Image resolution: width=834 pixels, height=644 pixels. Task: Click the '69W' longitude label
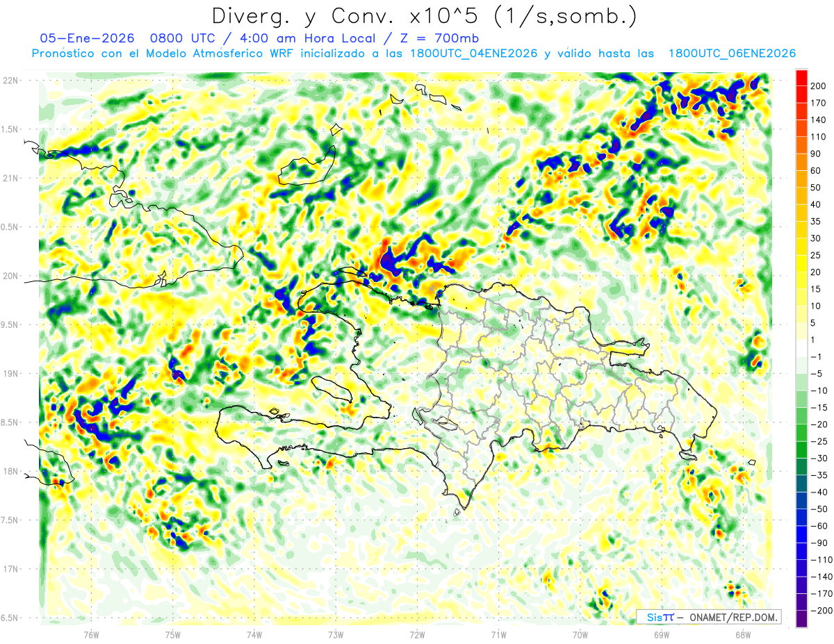[661, 634]
